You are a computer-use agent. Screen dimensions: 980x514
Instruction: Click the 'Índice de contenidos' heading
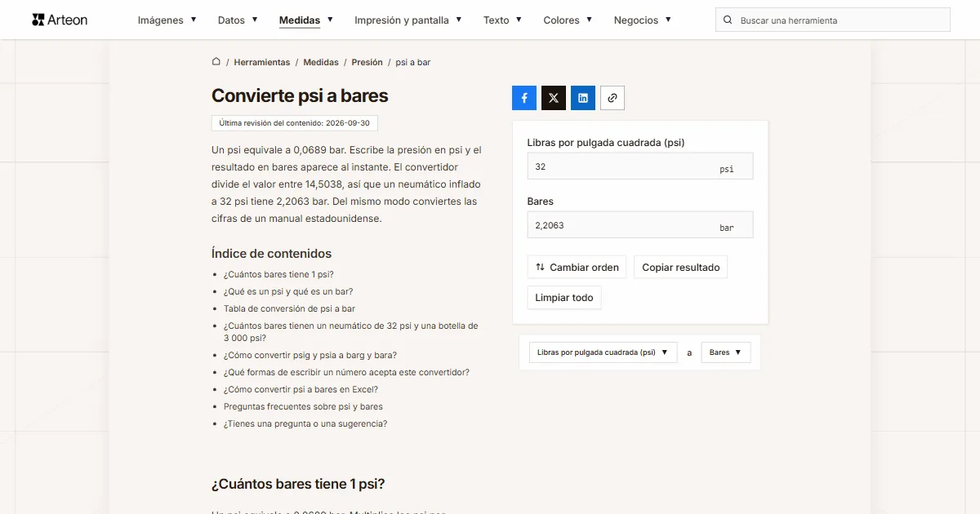tap(272, 253)
